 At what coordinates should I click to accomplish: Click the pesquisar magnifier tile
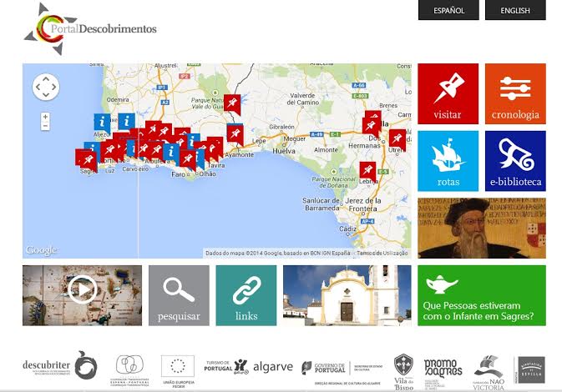[x=179, y=295]
